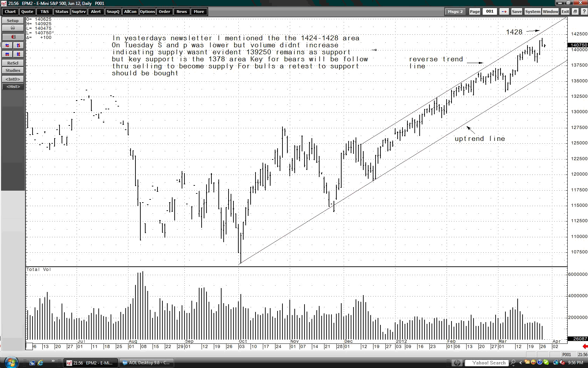Click the Setup button in sidebar

(13, 21)
